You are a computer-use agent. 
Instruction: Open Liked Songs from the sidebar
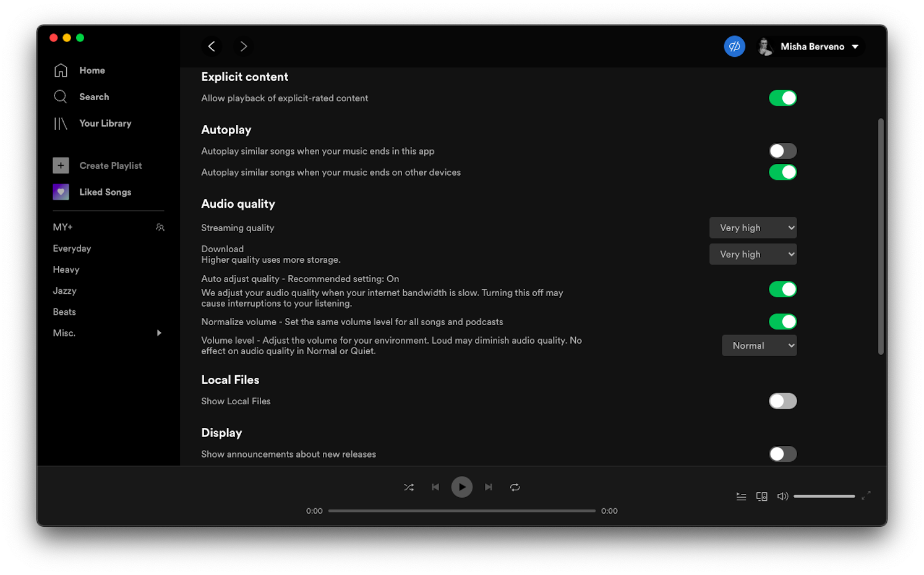point(105,192)
